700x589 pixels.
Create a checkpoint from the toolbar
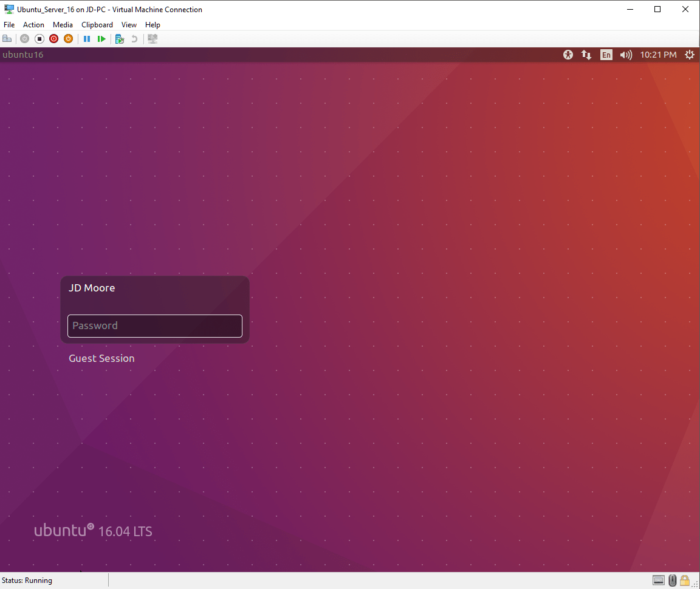coord(119,39)
